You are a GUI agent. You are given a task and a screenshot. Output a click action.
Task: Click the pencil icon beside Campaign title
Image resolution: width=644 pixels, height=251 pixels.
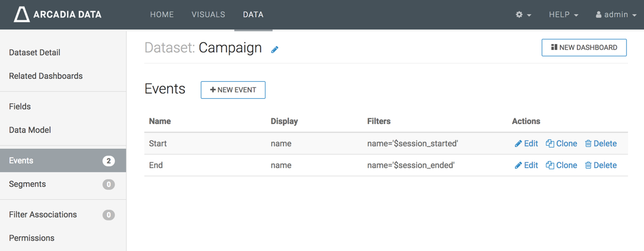275,50
